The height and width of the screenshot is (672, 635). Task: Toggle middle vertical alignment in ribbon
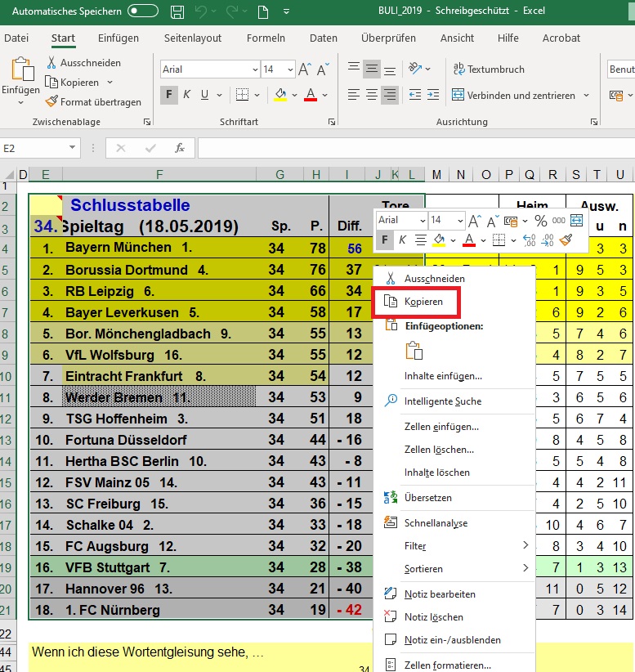pos(372,69)
